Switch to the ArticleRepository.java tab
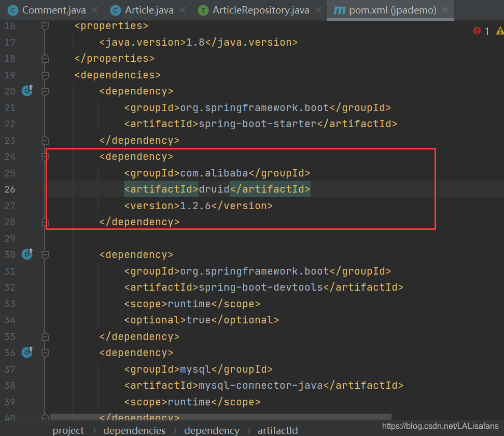This screenshot has width=504, height=436. tap(261, 10)
